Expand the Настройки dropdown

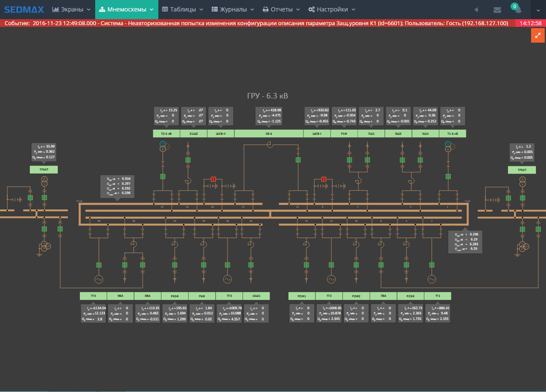[331, 10]
